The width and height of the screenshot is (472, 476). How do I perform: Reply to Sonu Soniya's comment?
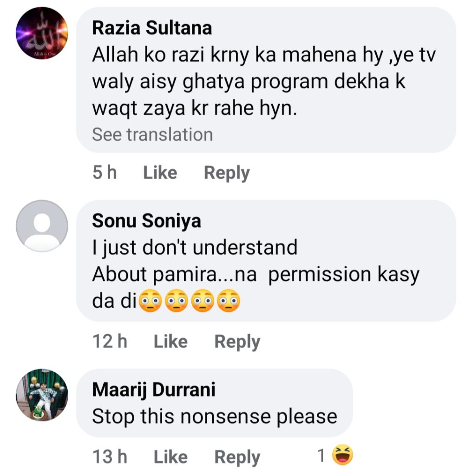[237, 342]
